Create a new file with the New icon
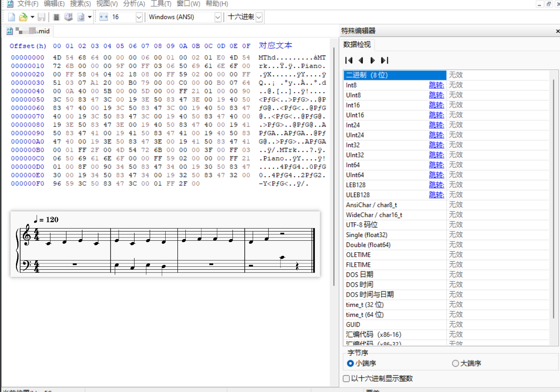 (11, 17)
